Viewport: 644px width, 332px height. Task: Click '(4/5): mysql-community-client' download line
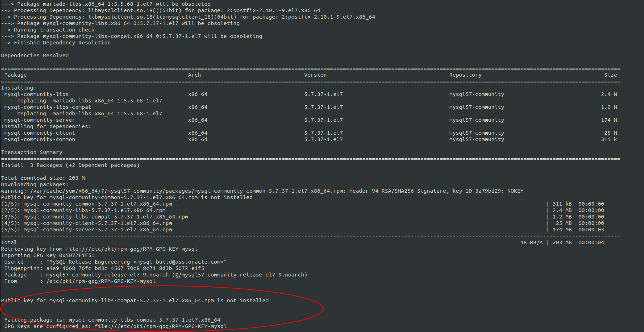[86, 223]
